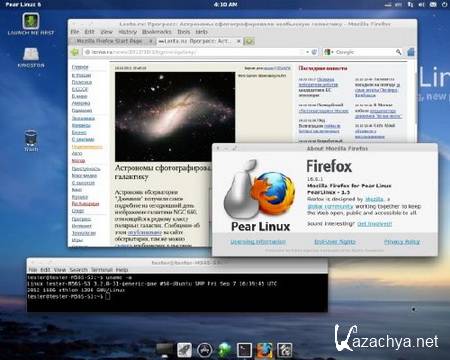Image resolution: width=450 pixels, height=360 pixels.
Task: Open the green globe icon in the dock
Action: tap(224, 350)
